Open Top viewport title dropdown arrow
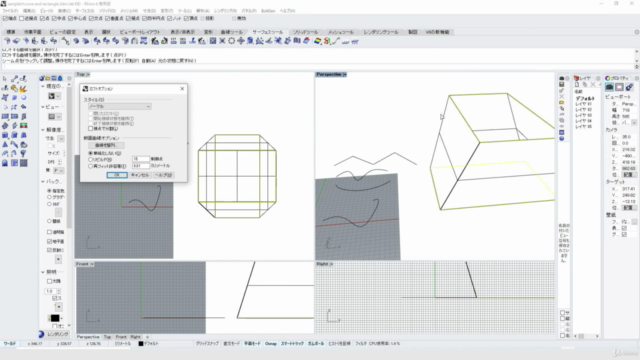Image resolution: width=640 pixels, height=360 pixels. (88, 75)
